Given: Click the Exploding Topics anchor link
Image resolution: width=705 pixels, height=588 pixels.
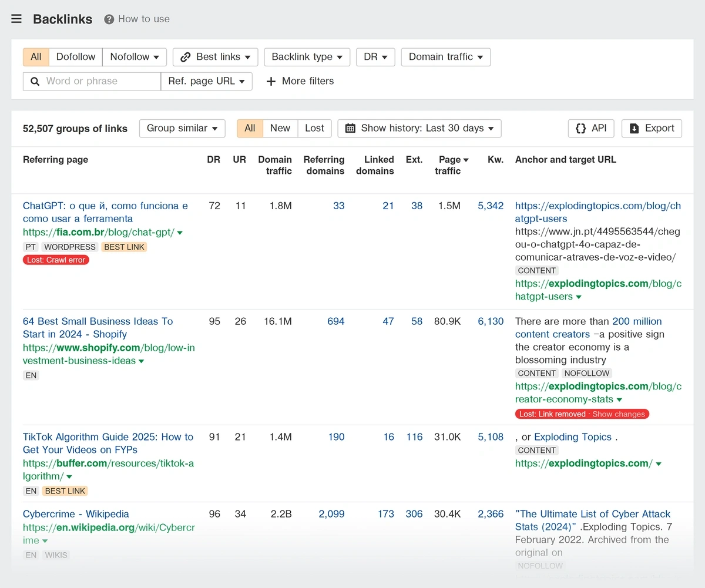Looking at the screenshot, I should [573, 437].
